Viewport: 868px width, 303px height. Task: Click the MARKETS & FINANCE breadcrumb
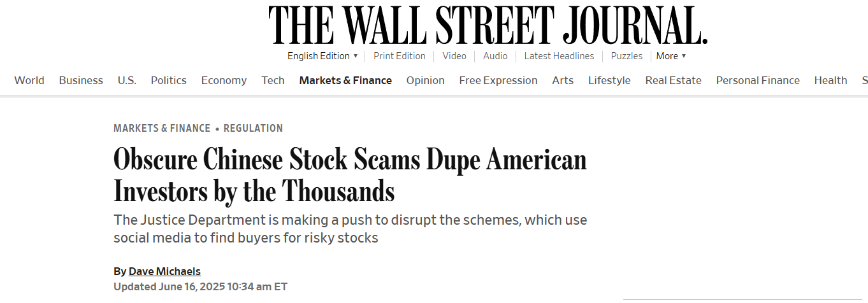[162, 128]
